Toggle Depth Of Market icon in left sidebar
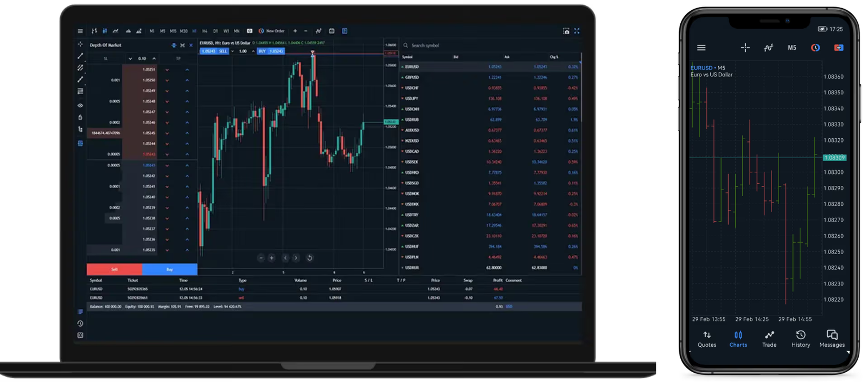This screenshot has height=382, width=868. [80, 144]
